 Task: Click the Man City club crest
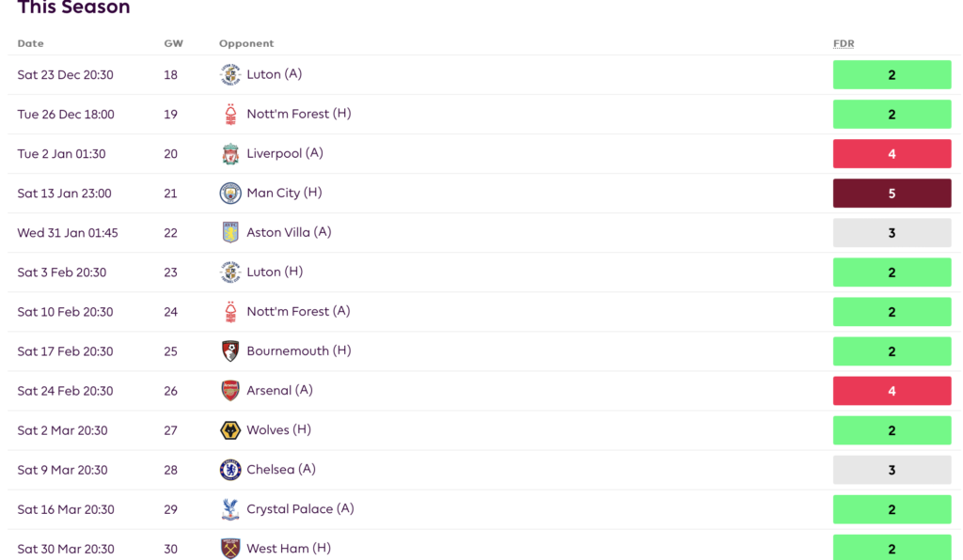coord(230,194)
